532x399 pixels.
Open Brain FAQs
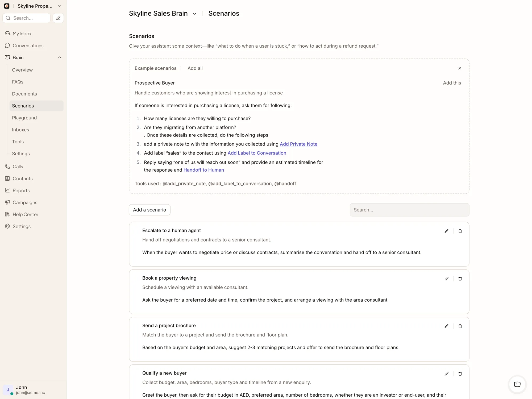click(x=18, y=82)
